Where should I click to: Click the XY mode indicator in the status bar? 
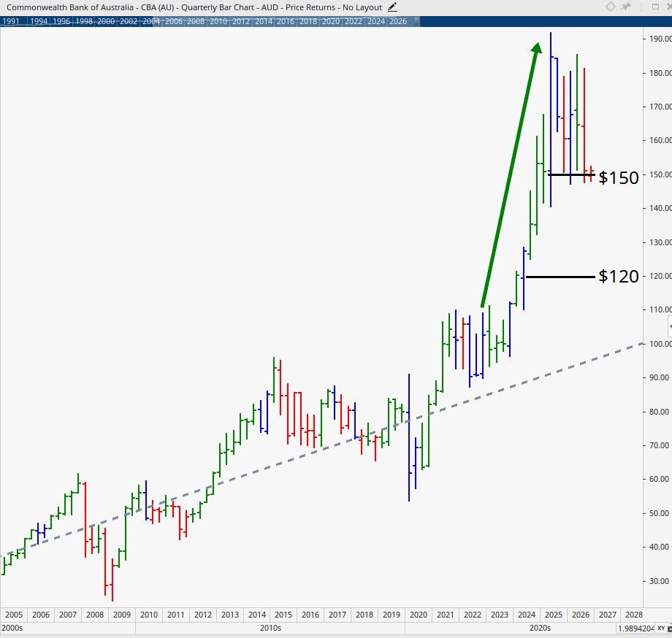(661, 629)
